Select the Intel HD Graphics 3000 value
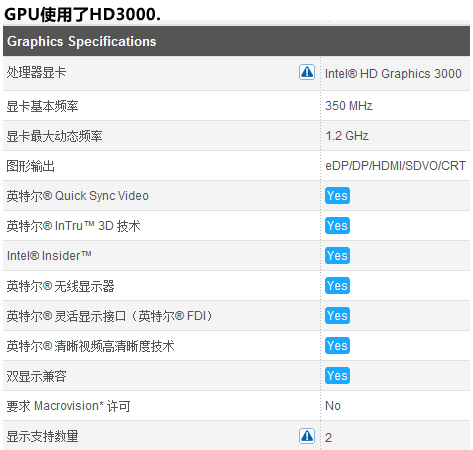Image resolution: width=473 pixels, height=450 pixels. tap(393, 74)
